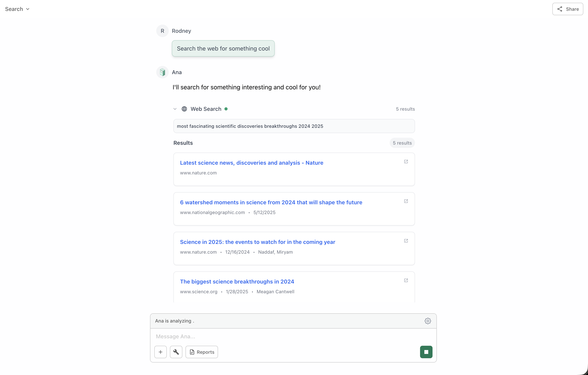The width and height of the screenshot is (588, 375).
Task: Click the globe icon beside Web Search
Action: (185, 109)
